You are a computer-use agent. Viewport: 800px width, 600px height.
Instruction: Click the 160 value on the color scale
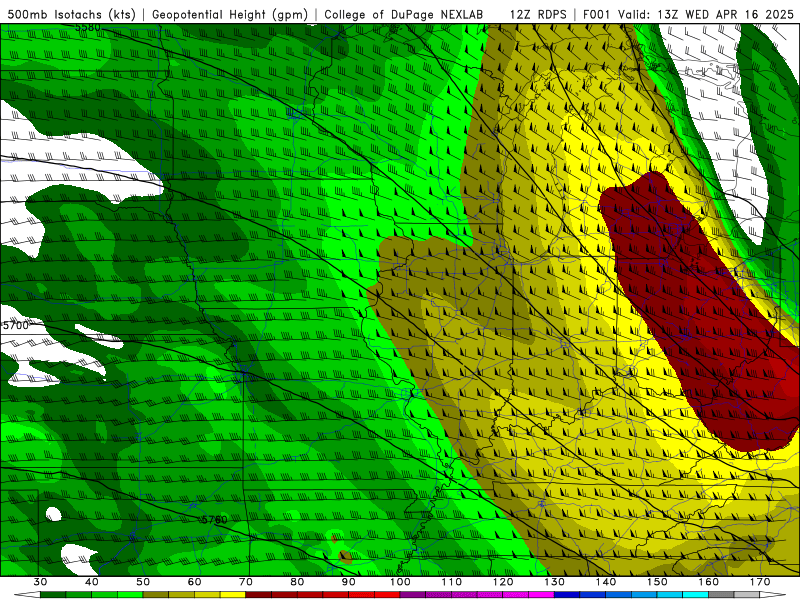[x=709, y=582]
